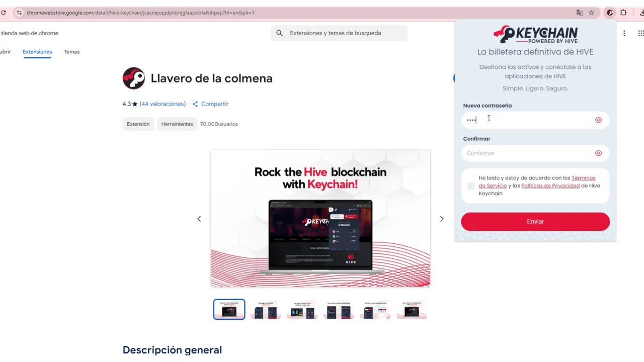Click the Compartir link
644x362 pixels.
point(215,104)
